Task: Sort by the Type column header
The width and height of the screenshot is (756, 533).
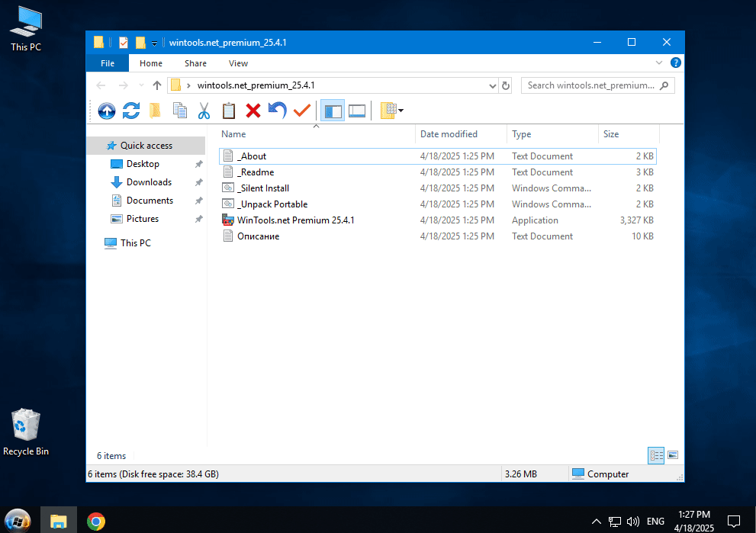Action: [552, 134]
